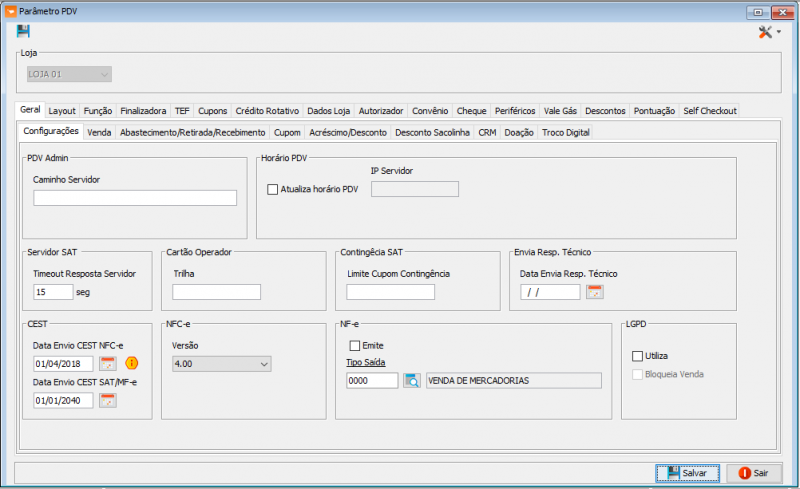The image size is (800, 489).
Task: Switch to the Cheque tab
Action: click(471, 111)
